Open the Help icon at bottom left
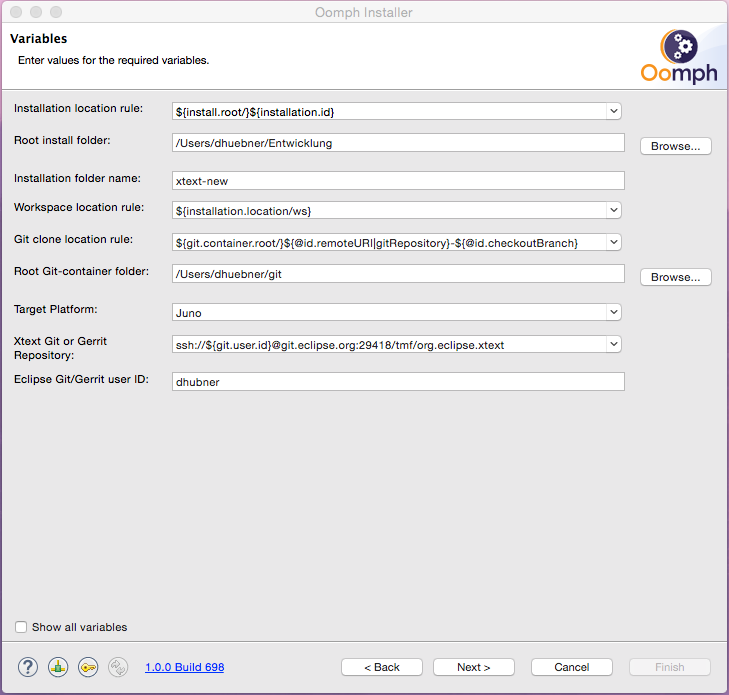The height and width of the screenshot is (695, 729). tap(28, 667)
